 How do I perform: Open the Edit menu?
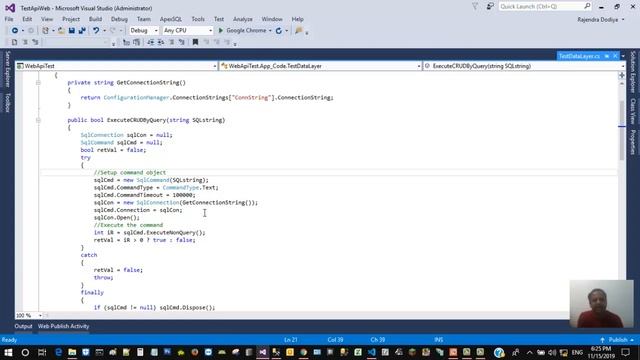(x=27, y=19)
